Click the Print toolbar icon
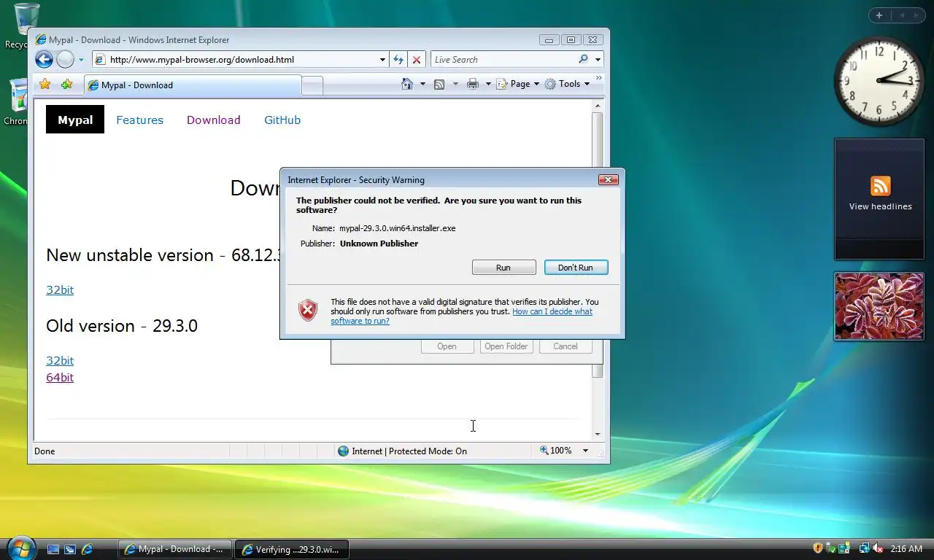This screenshot has height=560, width=934. pyautogui.click(x=473, y=84)
